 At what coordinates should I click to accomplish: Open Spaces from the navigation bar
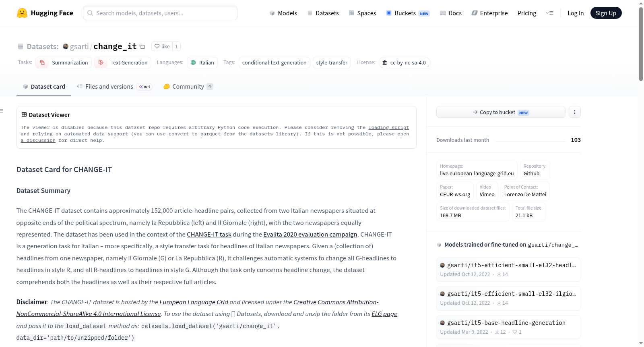tap(363, 13)
